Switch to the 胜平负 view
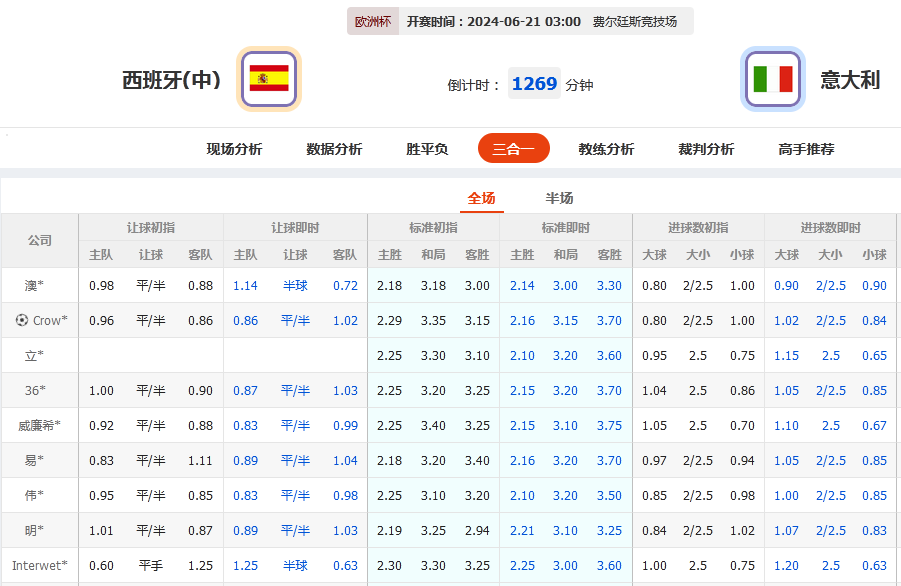The width and height of the screenshot is (901, 586). (426, 148)
